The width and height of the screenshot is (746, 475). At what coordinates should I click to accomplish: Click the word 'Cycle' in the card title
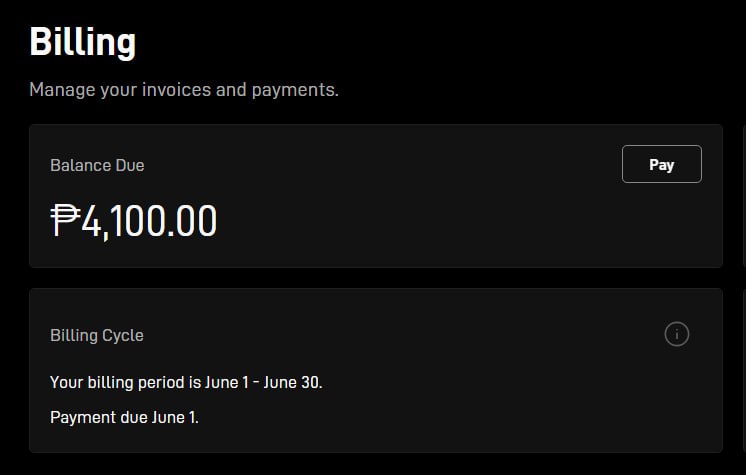[x=124, y=335]
